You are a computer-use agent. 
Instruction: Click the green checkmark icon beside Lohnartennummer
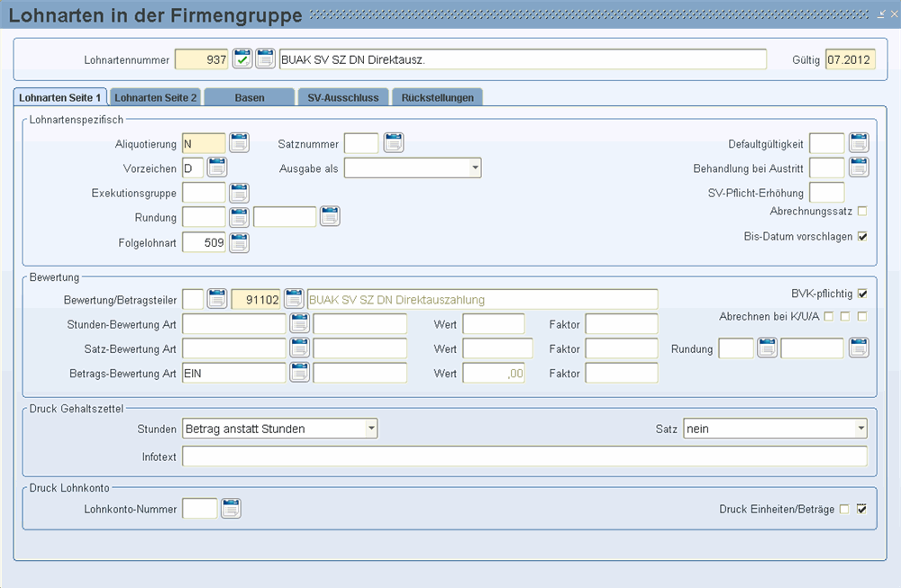[x=241, y=59]
